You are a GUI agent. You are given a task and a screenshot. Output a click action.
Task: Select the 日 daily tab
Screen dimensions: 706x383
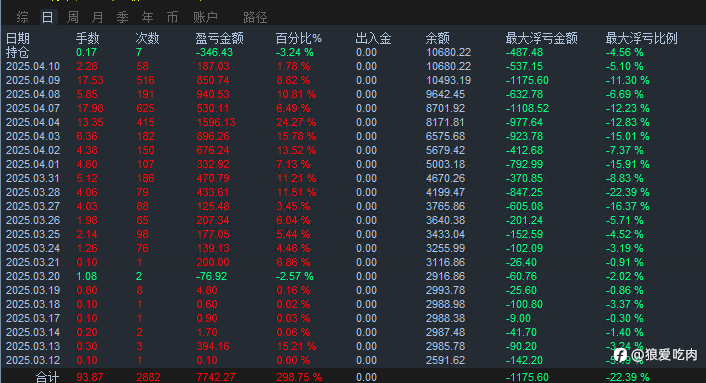pyautogui.click(x=48, y=18)
